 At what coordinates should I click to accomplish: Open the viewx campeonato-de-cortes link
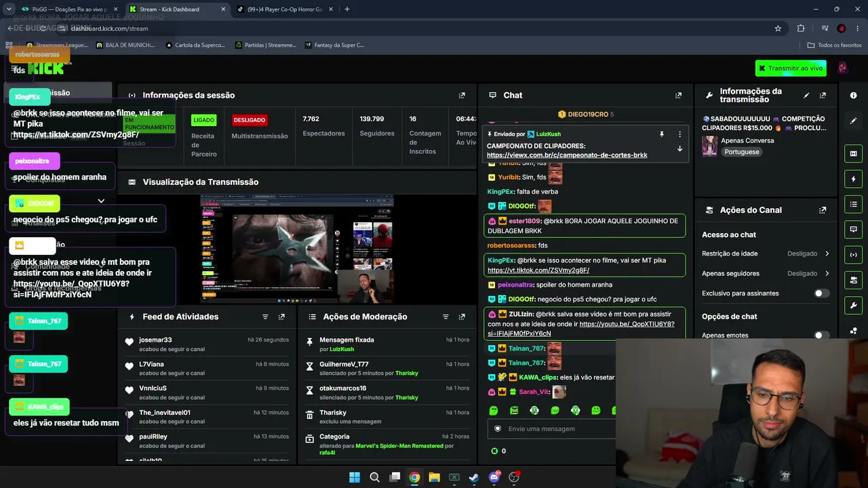(567, 155)
